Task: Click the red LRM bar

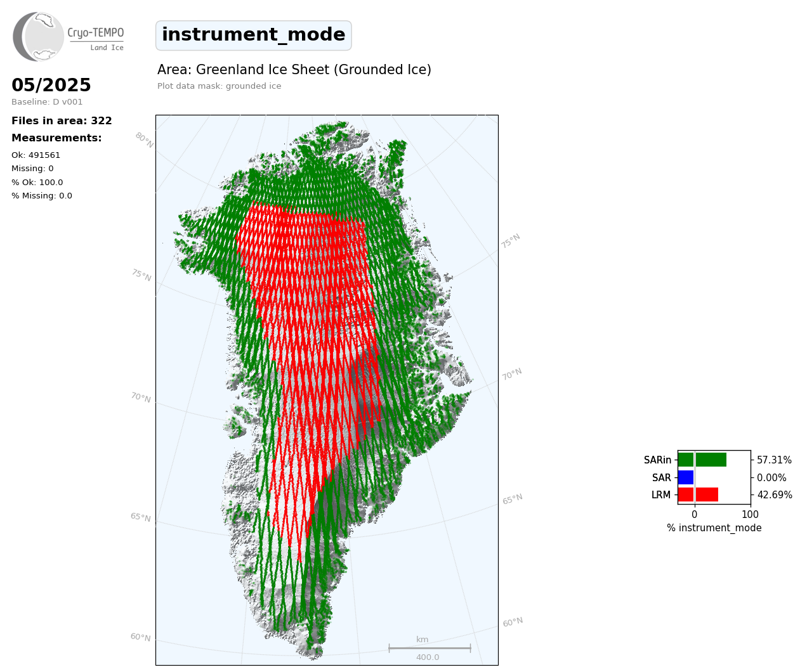Action: coord(698,494)
